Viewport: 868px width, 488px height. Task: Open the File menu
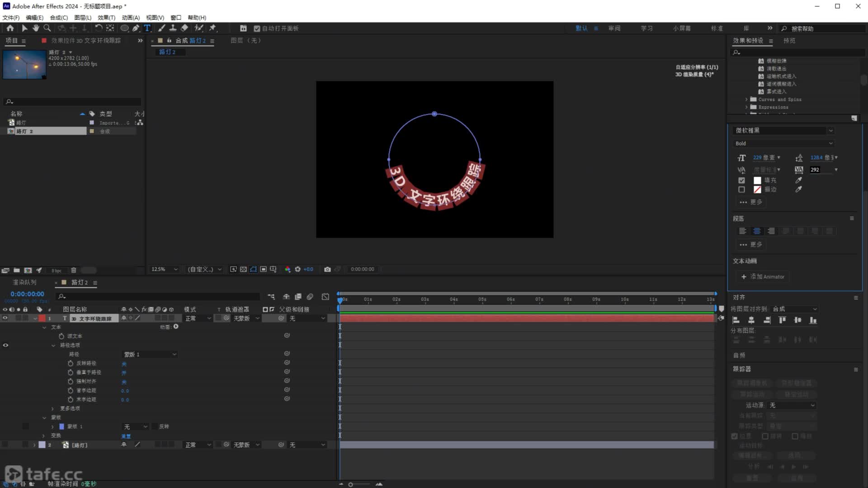(x=11, y=18)
